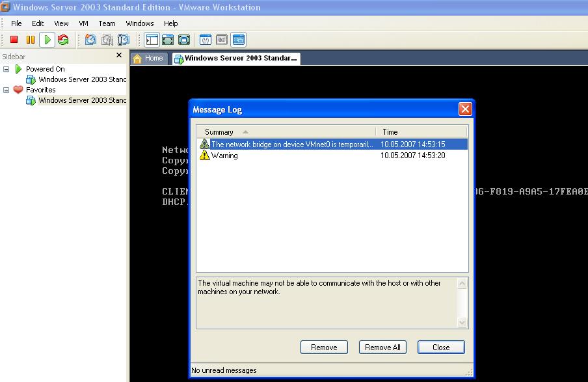This screenshot has width=588, height=382.
Task: Close the Sidebar panel with X
Action: click(x=119, y=55)
